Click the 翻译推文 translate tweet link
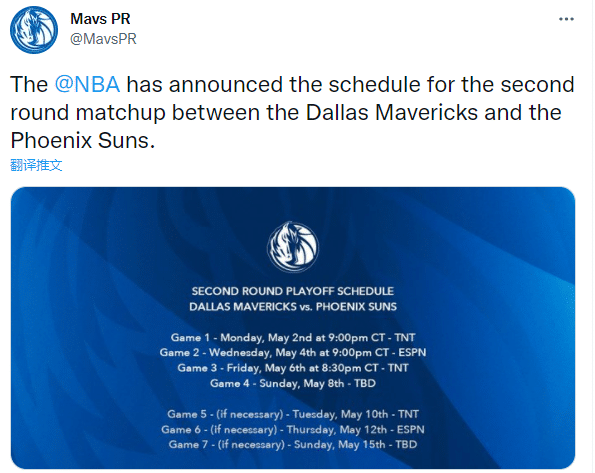595x473 pixels. pyautogui.click(x=36, y=165)
